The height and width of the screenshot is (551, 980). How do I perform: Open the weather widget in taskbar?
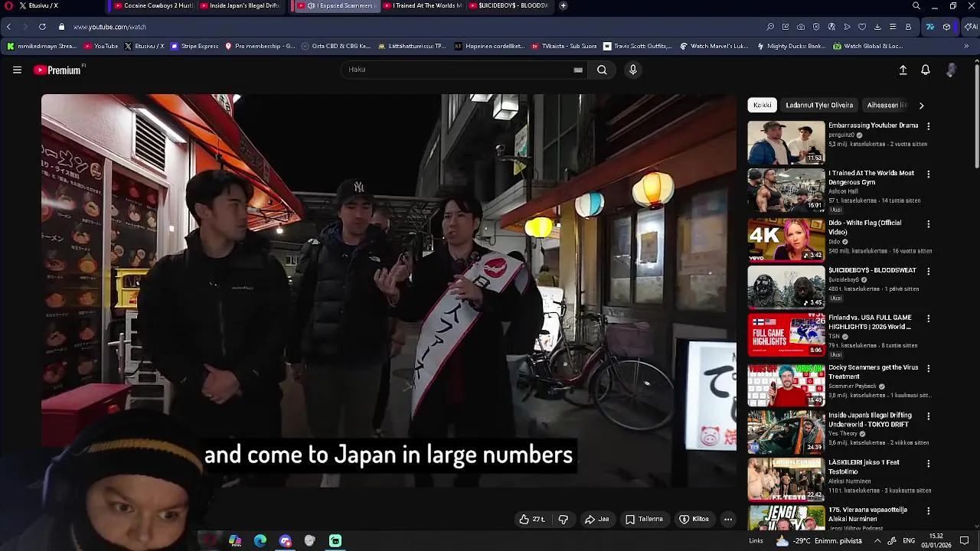click(818, 541)
